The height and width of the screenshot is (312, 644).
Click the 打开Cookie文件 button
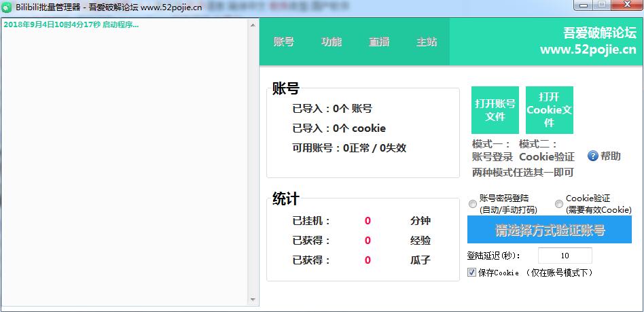pyautogui.click(x=550, y=110)
